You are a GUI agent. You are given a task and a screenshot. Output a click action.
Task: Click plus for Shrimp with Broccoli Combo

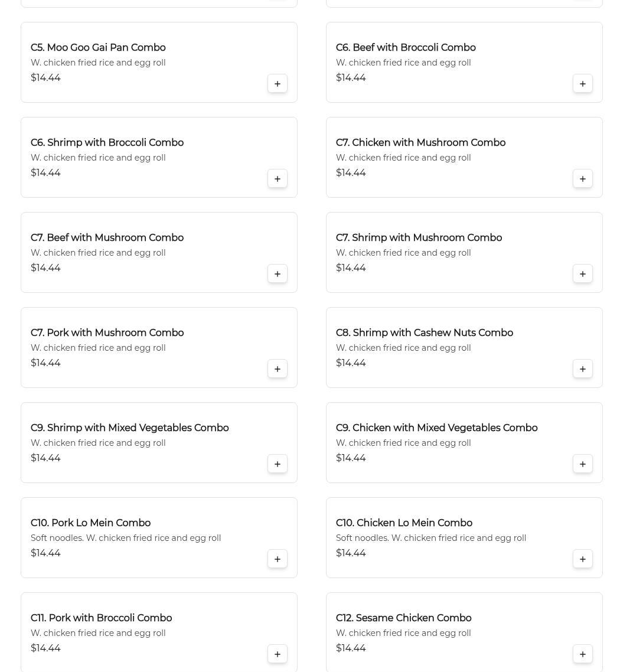(278, 179)
